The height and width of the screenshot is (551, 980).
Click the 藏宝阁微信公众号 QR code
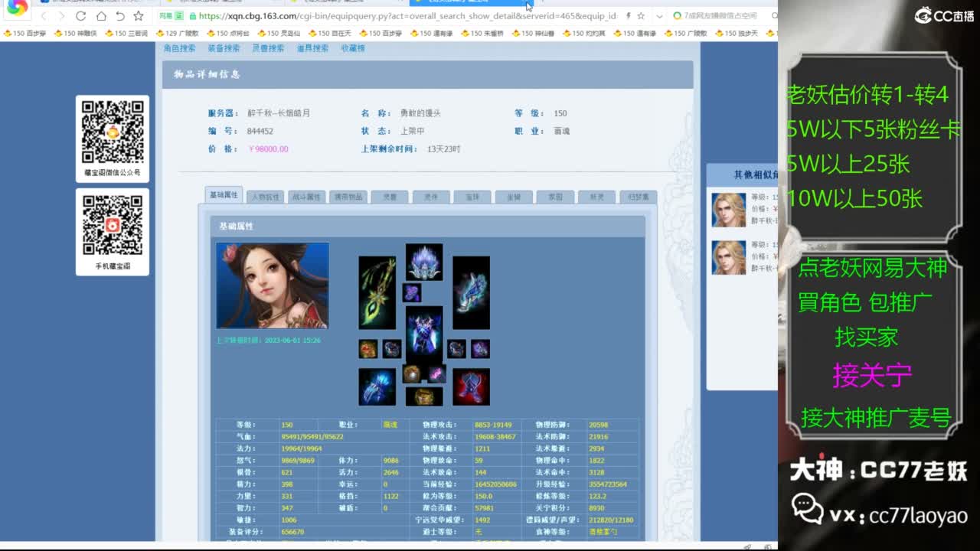(x=113, y=132)
